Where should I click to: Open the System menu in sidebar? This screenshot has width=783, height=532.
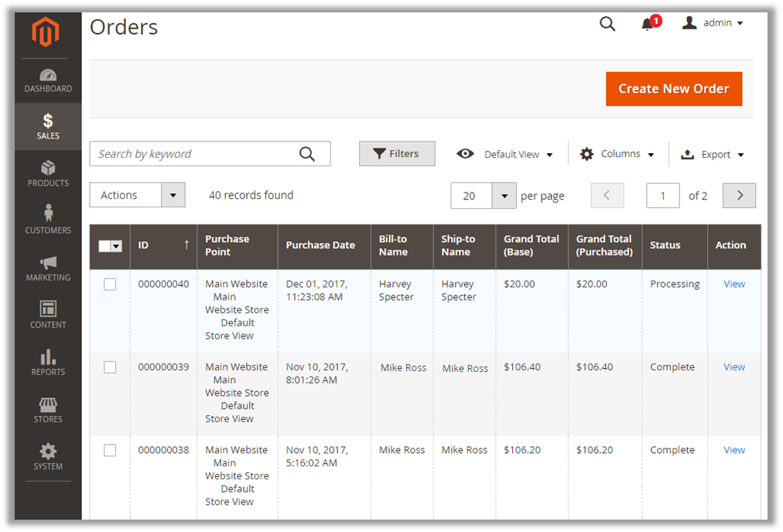click(x=48, y=456)
